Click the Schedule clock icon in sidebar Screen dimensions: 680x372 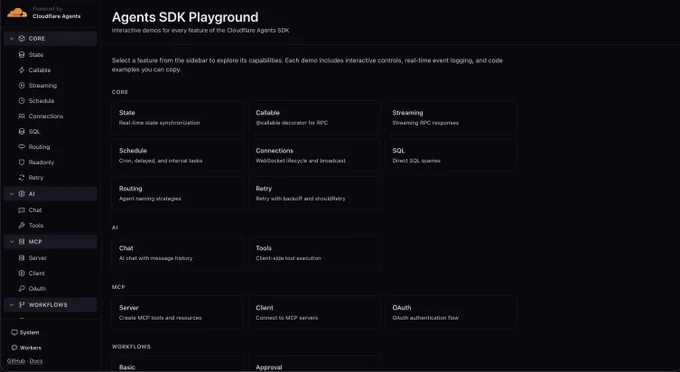pos(22,101)
